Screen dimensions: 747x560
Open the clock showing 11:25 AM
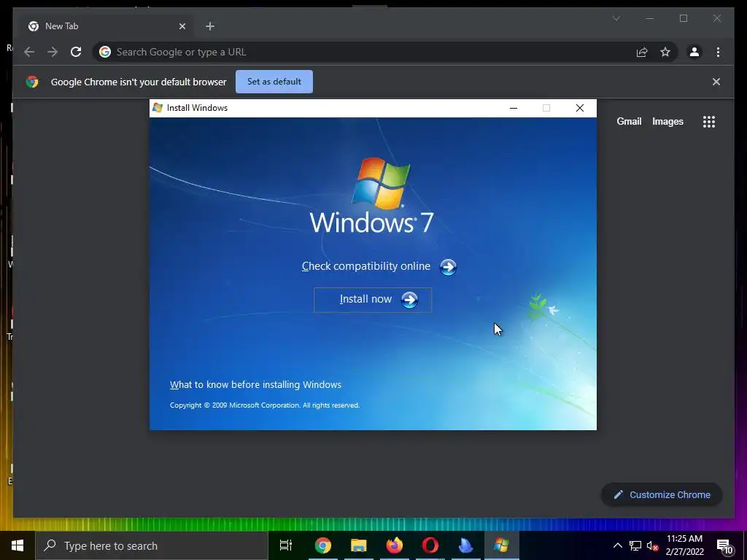(684, 545)
